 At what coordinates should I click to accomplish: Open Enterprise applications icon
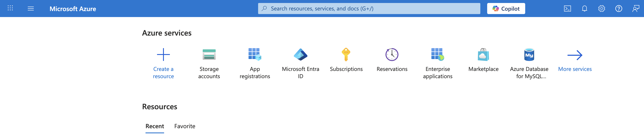(438, 55)
